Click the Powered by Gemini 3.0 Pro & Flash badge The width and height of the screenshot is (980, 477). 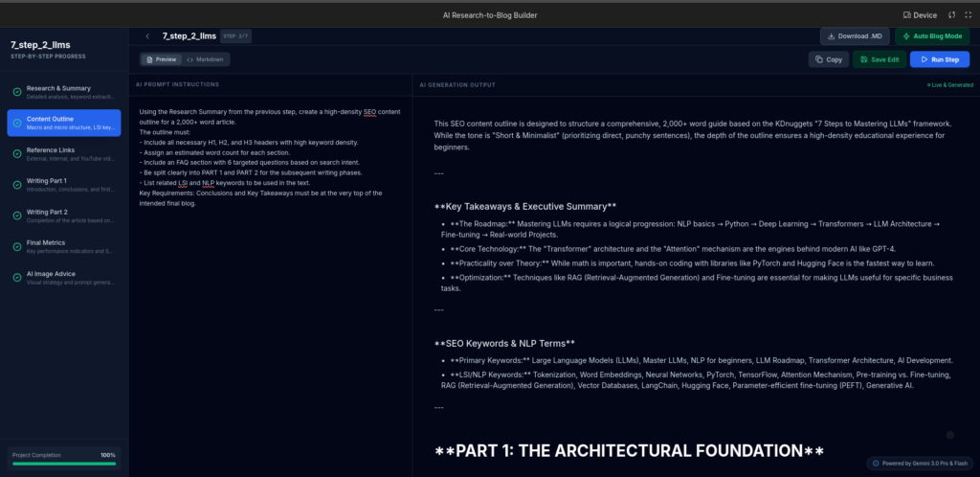[x=920, y=464]
